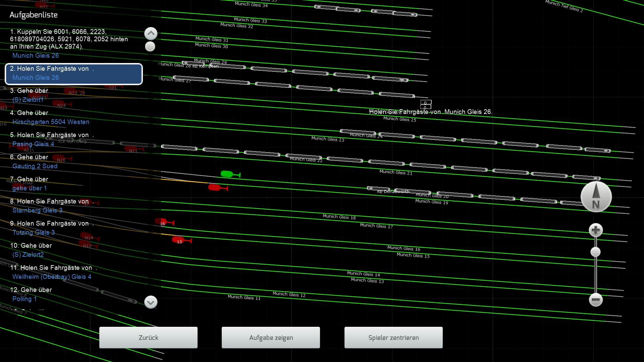This screenshot has height=362, width=644.
Task: Click the task list scrollbar handle
Action: click(x=150, y=46)
